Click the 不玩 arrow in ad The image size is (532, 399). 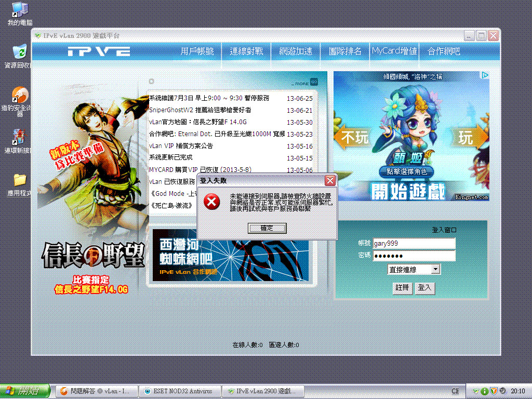(x=353, y=137)
